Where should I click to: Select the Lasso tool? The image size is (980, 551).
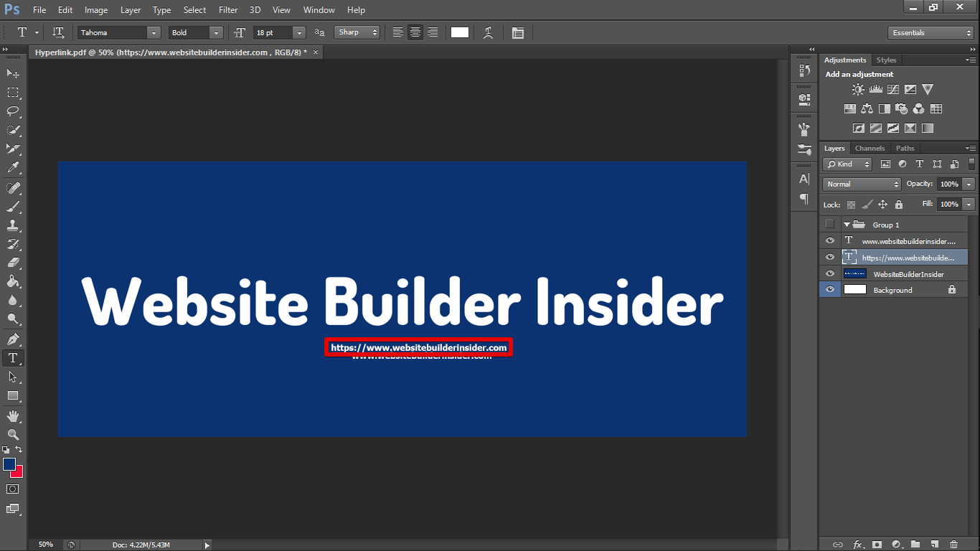(x=13, y=111)
